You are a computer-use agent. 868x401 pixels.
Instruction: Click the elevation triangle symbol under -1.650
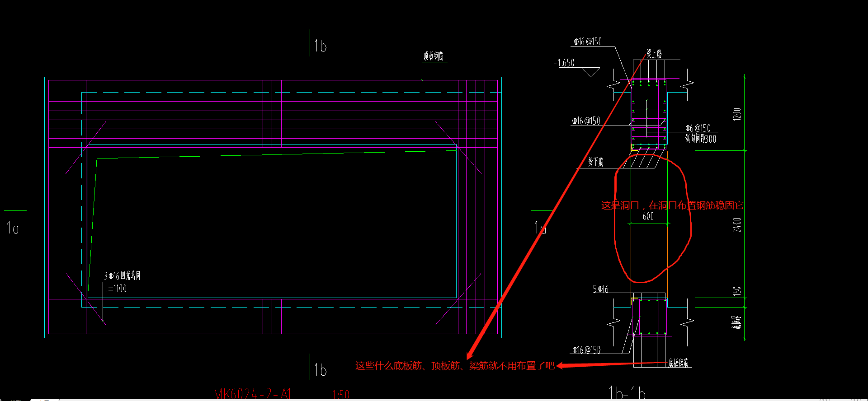[590, 72]
